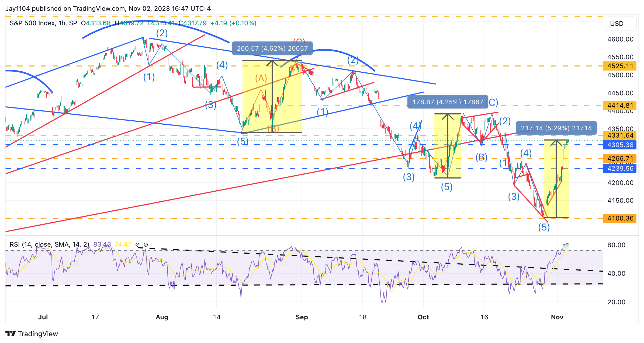644x343 pixels.
Task: Click the 217.14 (5.29%) measurement label
Action: 556,128
